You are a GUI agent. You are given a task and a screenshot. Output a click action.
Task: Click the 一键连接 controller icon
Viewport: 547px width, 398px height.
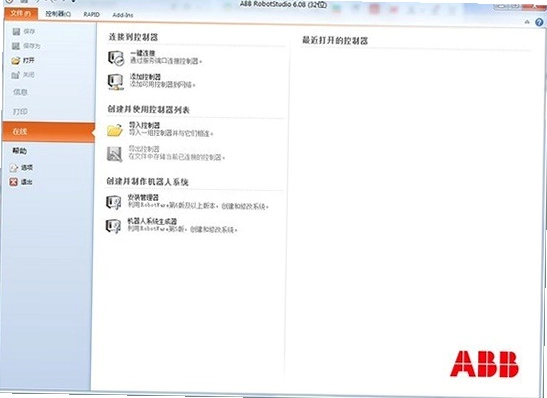pos(115,58)
